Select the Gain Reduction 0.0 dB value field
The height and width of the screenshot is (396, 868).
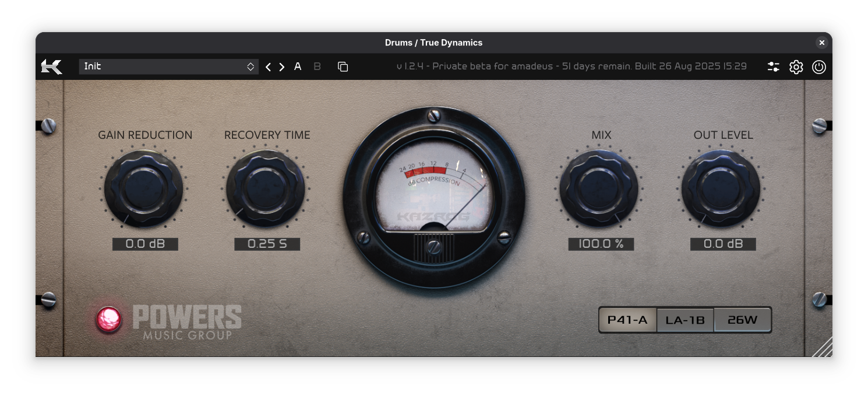pos(145,244)
